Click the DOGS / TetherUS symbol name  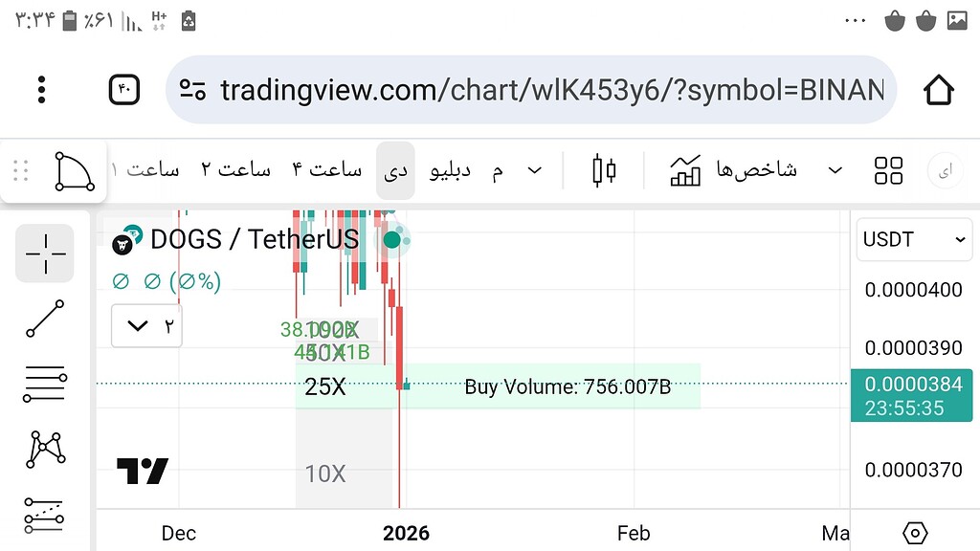click(254, 239)
